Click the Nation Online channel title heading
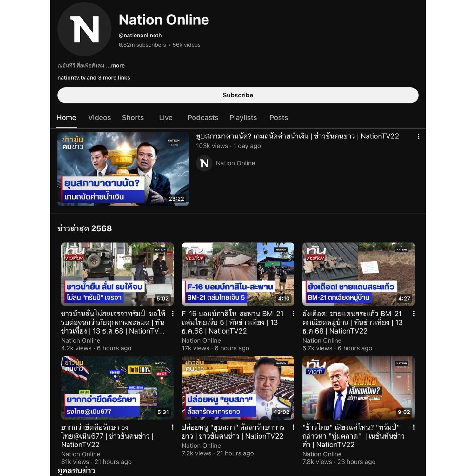Viewport: 476px width, 476px height. [x=164, y=20]
